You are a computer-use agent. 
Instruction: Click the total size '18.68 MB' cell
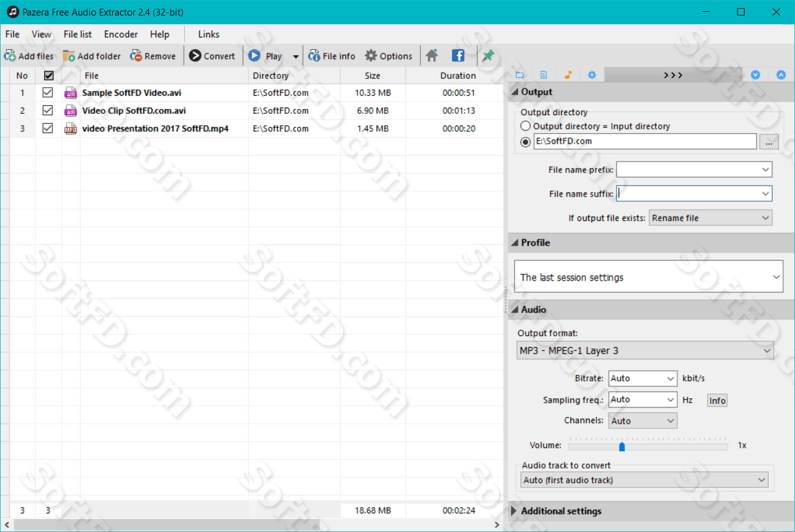click(x=372, y=510)
